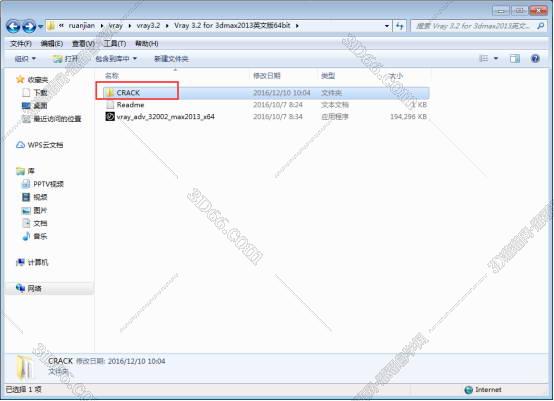Click the vray breadcrumb segment
Image resolution: width=554 pixels, height=401 pixels.
(x=116, y=26)
